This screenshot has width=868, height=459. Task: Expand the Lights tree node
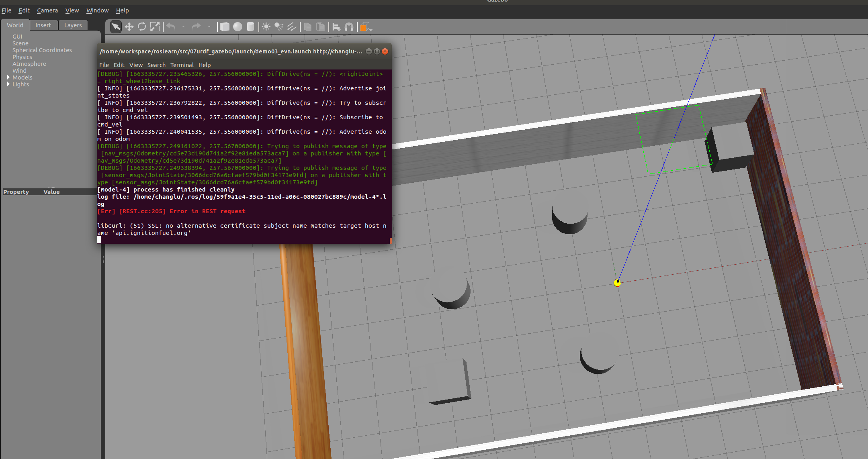8,84
